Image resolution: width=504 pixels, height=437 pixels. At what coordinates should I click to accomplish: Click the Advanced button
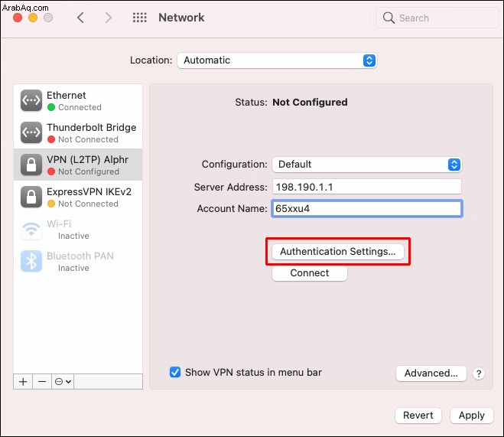pyautogui.click(x=431, y=373)
